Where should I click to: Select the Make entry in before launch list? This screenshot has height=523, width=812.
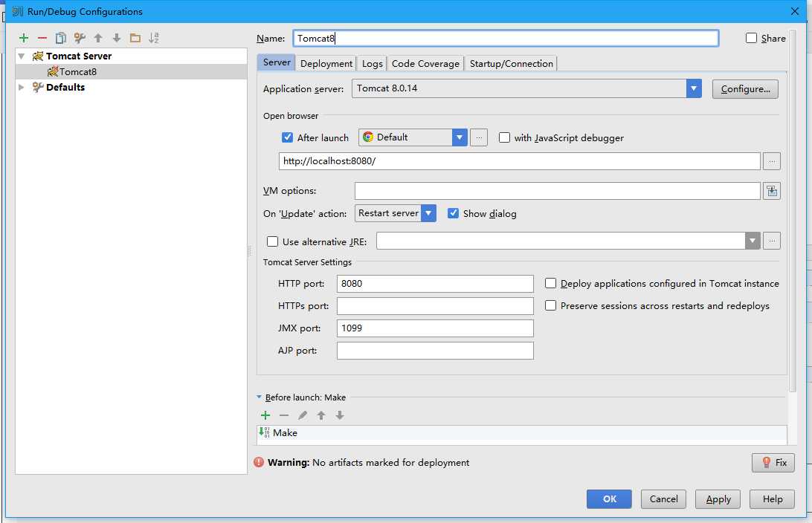(522, 432)
